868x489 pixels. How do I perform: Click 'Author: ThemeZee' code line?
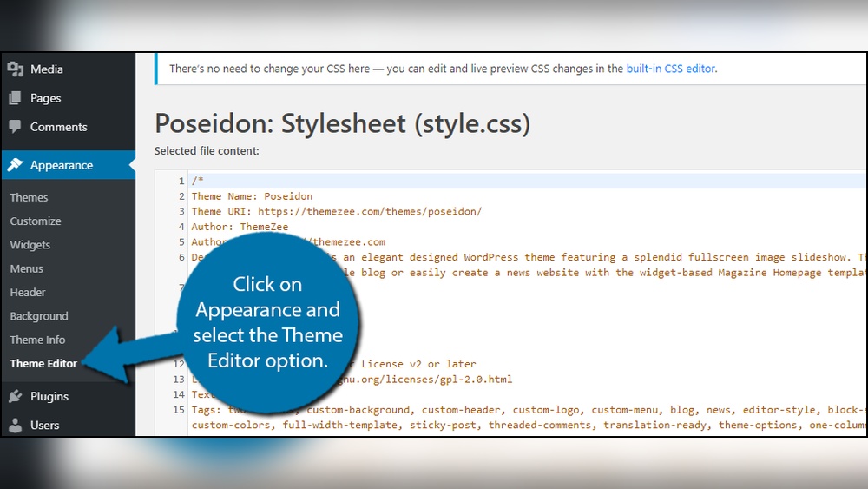tap(240, 227)
